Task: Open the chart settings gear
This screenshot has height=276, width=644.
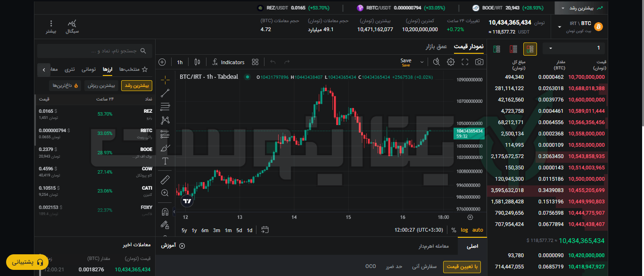Action: (451, 61)
